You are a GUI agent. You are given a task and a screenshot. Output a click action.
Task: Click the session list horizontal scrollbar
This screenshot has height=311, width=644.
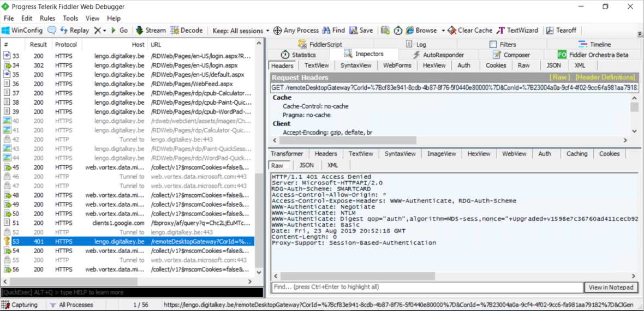[x=74, y=282]
